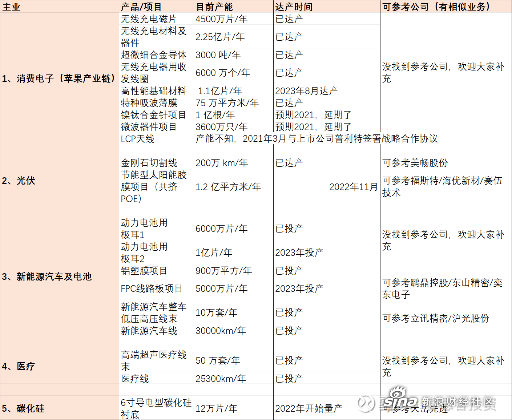512x420 pixels.
Task: Select the value 1亿片/年
Action: click(x=234, y=252)
